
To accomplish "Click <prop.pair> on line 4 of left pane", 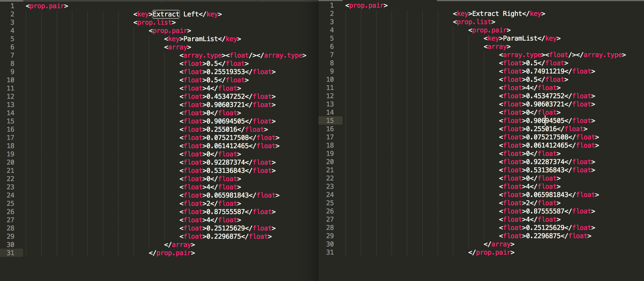I will click(x=170, y=30).
